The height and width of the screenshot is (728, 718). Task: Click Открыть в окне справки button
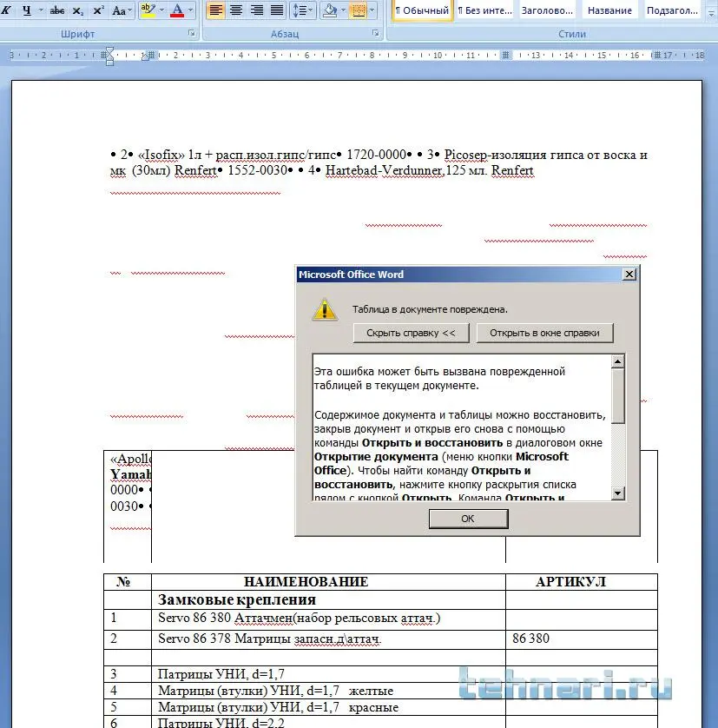pyautogui.click(x=544, y=333)
